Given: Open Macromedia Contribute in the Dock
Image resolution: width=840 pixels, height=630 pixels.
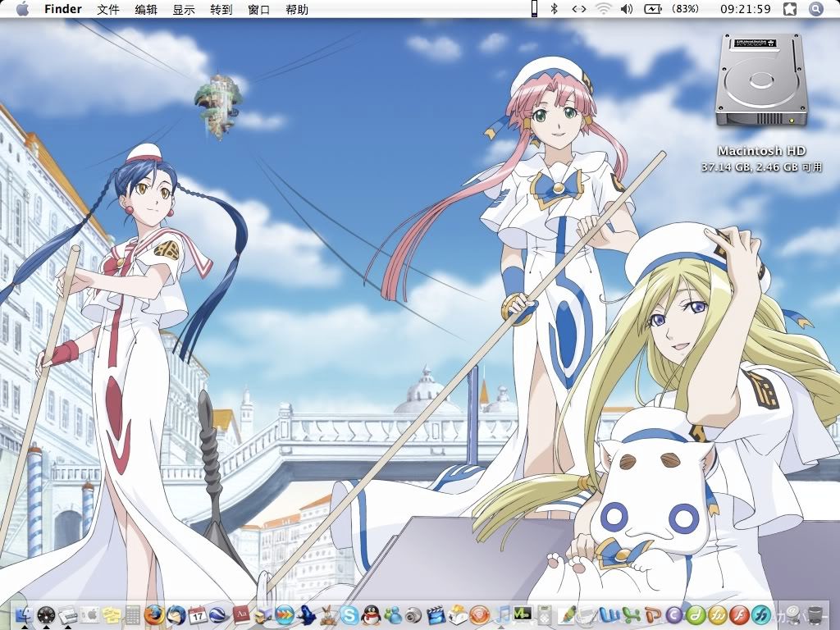Looking at the screenshot, I should 674,615.
